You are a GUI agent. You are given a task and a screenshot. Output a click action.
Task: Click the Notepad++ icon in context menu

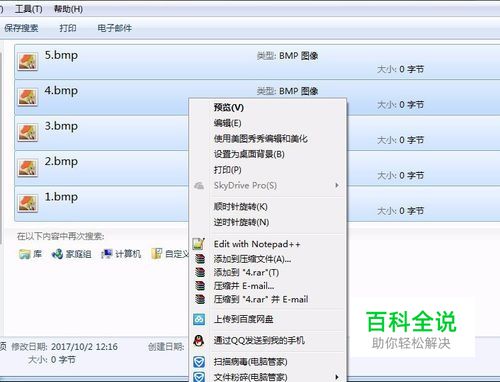click(199, 244)
